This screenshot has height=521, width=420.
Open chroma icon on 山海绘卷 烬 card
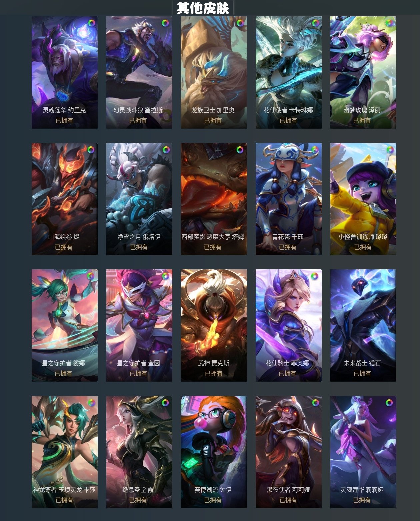point(91,150)
